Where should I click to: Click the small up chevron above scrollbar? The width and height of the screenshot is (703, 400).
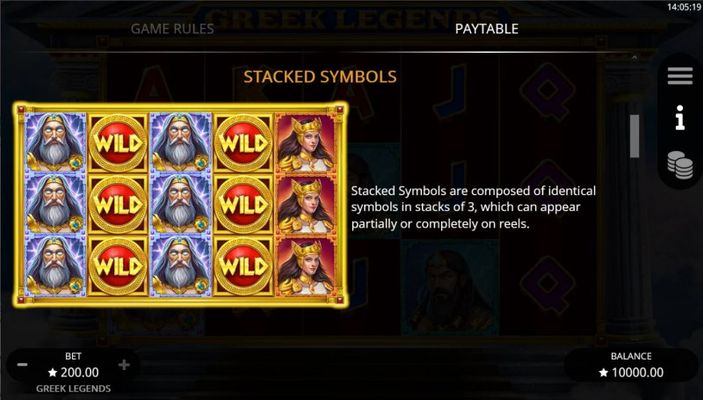pos(634,58)
